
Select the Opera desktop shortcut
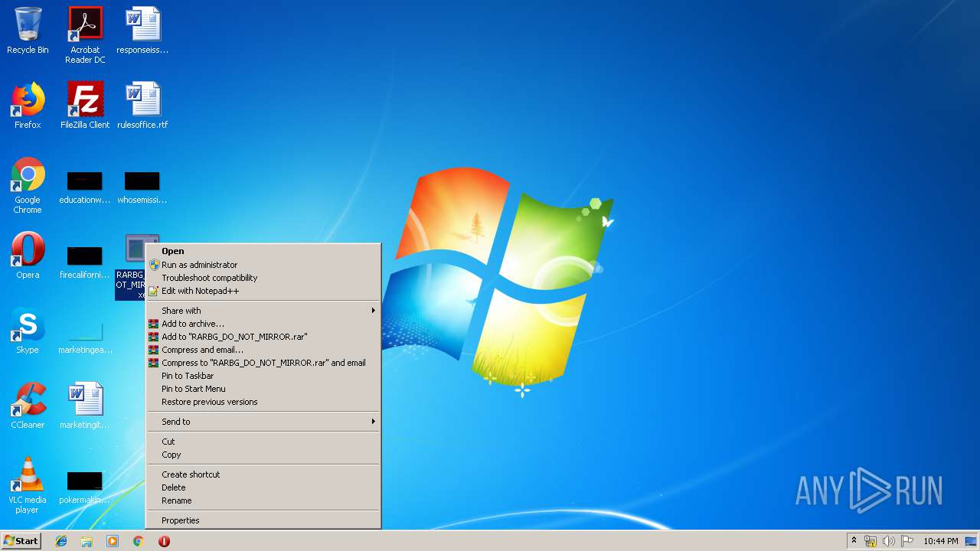[28, 256]
